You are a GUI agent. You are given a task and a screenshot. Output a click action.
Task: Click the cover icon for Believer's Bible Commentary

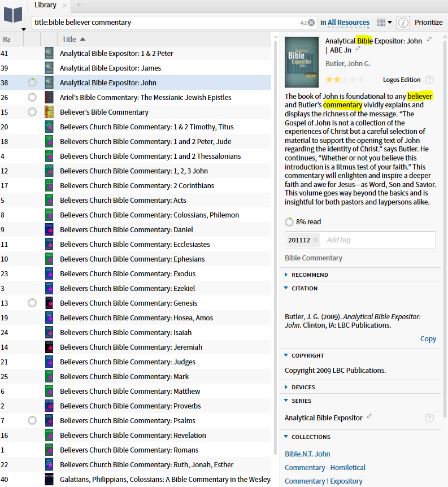(x=49, y=112)
